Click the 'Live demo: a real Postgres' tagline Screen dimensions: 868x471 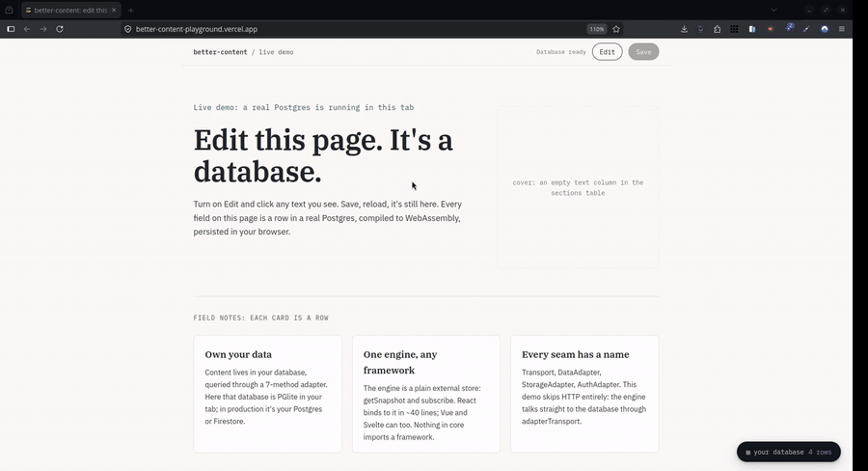coord(304,107)
